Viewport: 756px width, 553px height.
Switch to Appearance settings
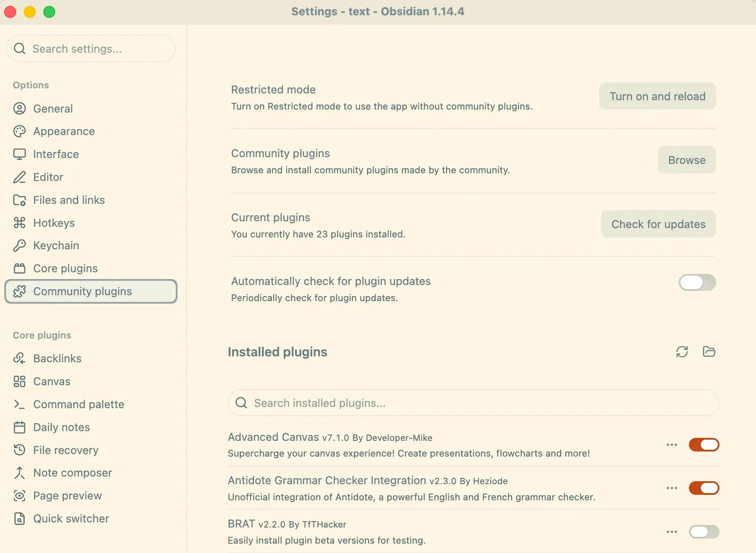(x=91, y=132)
